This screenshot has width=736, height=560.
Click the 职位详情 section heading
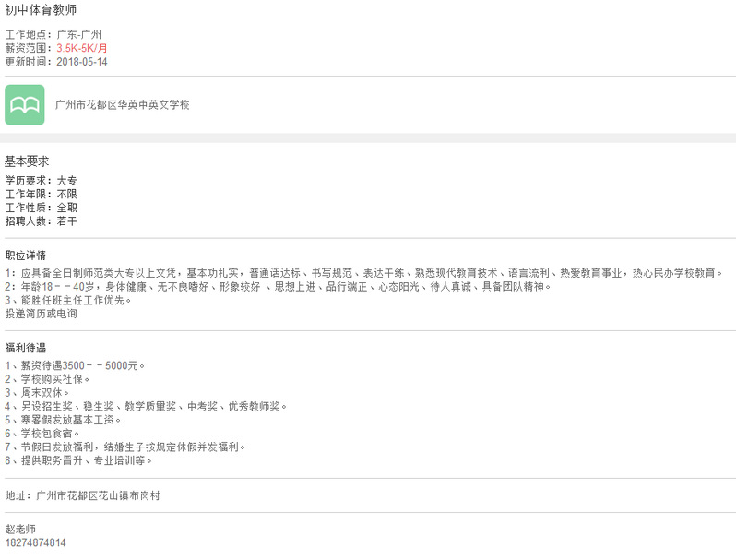pos(25,256)
